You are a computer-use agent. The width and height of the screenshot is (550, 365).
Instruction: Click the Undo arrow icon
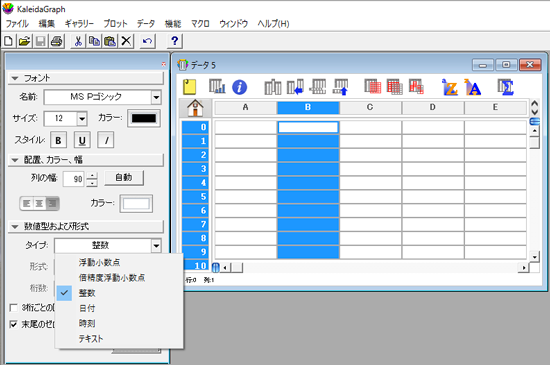(147, 41)
